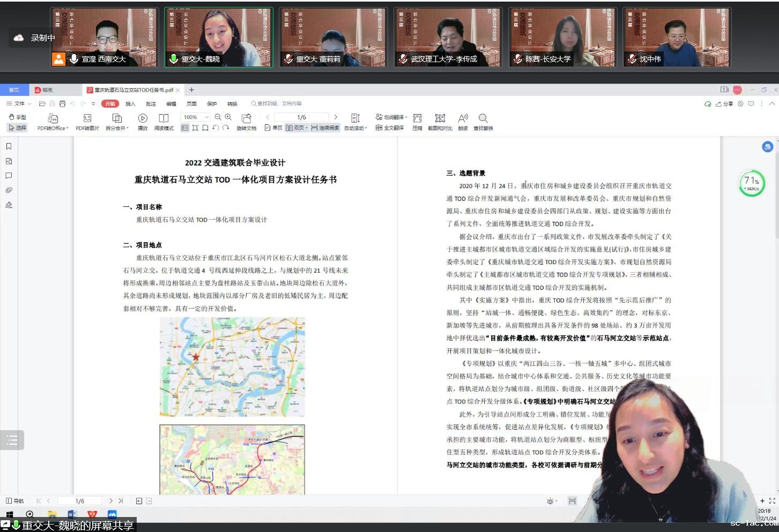Viewport: 779px width, 532px height.
Task: Click the PDF转Office convert icon
Action: click(x=53, y=119)
